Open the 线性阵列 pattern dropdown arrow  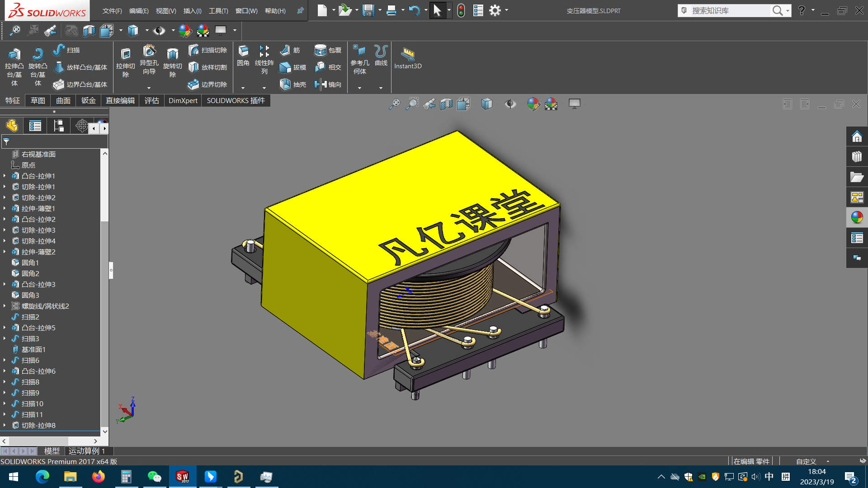click(x=264, y=88)
